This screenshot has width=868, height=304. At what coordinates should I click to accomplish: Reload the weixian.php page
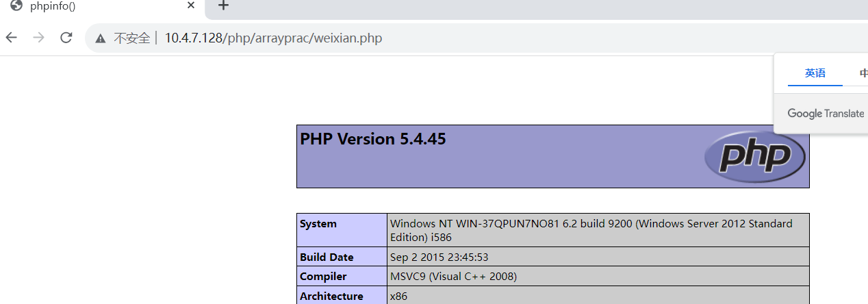pyautogui.click(x=66, y=38)
